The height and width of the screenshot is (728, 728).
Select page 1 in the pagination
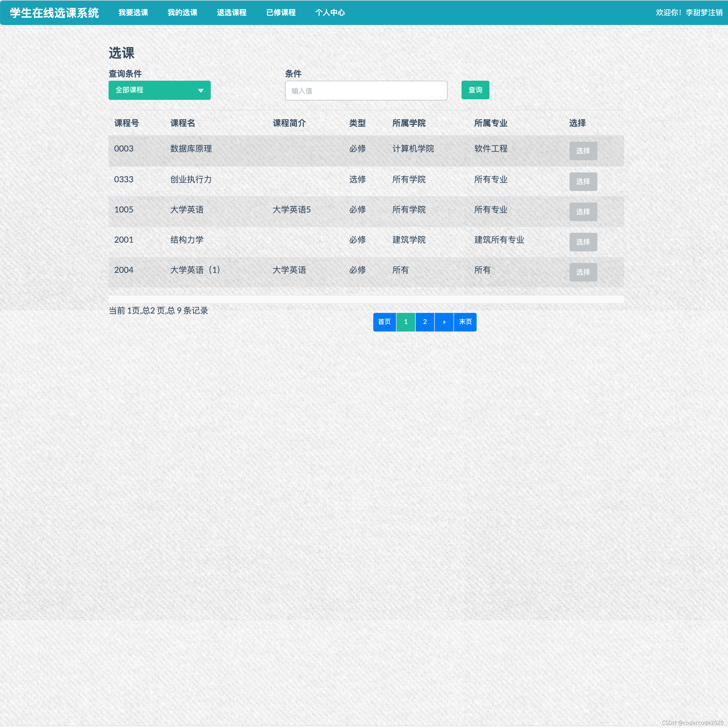coord(406,322)
